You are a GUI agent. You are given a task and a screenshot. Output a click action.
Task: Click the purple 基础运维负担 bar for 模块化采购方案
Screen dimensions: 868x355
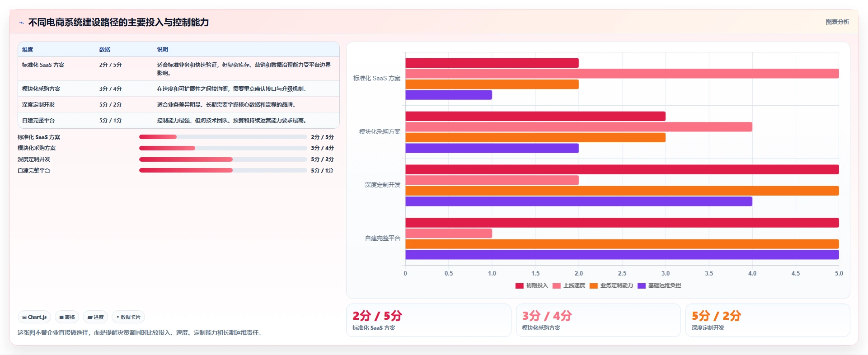click(492, 148)
